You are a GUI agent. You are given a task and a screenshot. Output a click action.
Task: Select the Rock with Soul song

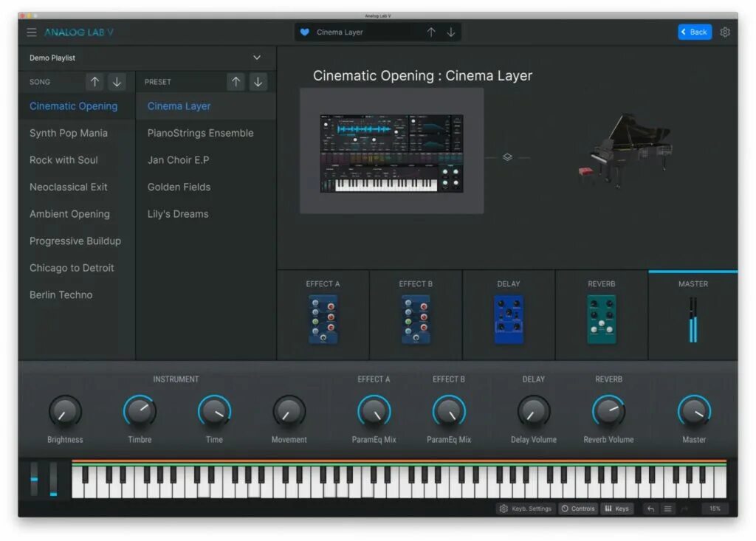(77, 160)
